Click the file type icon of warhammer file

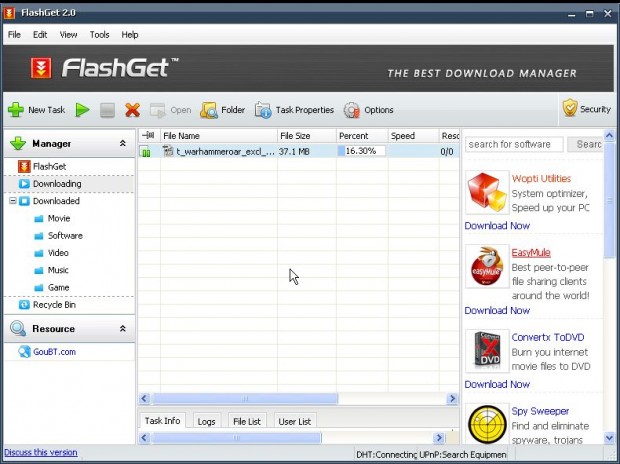(x=168, y=151)
